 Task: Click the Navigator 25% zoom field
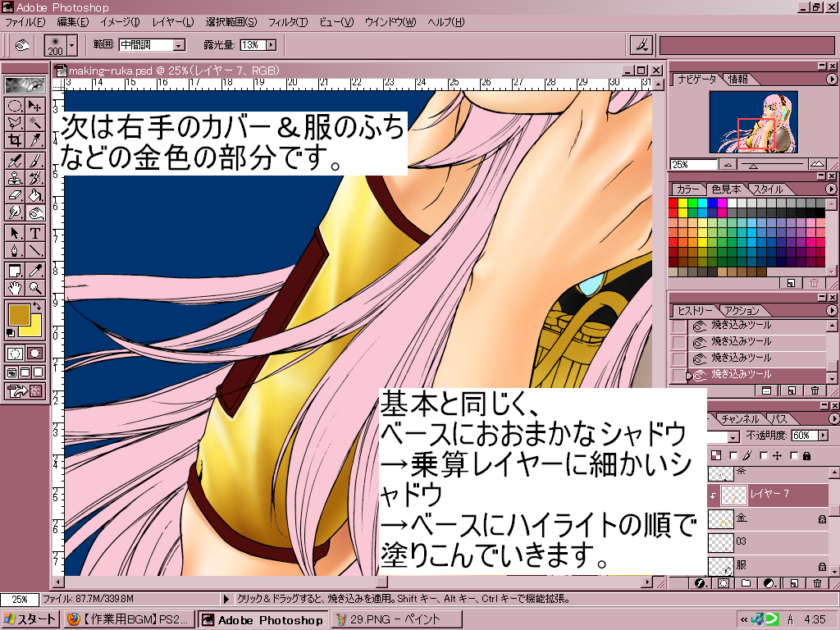tap(693, 165)
